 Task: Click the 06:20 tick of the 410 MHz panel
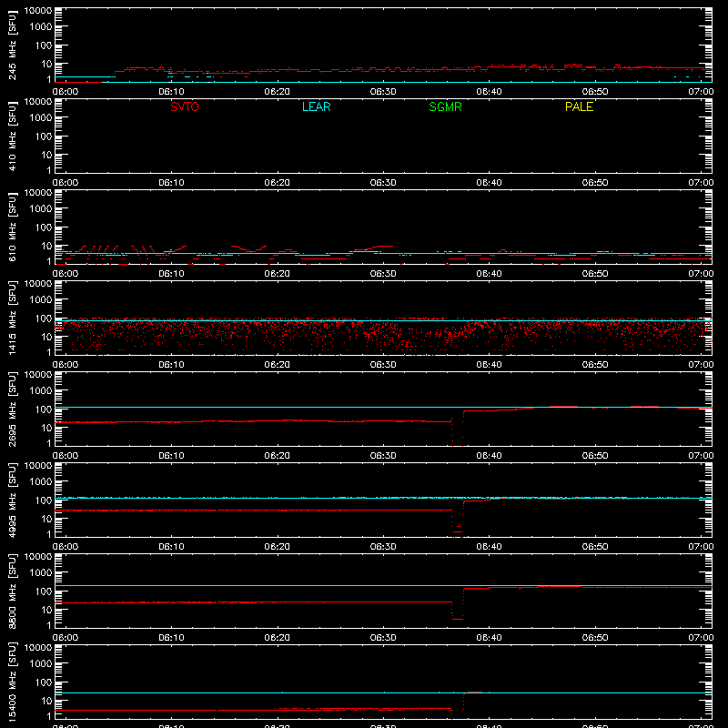(278, 183)
